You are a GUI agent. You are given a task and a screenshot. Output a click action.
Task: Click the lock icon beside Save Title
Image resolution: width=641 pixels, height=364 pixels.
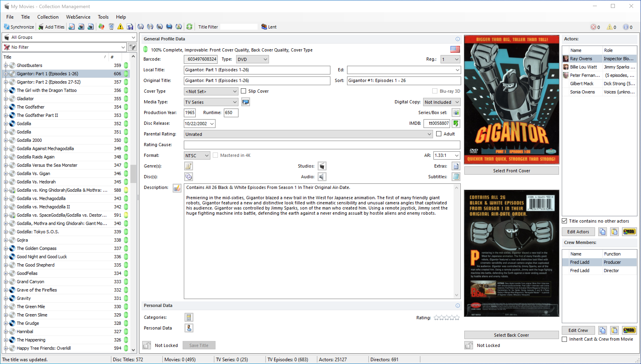click(x=147, y=345)
